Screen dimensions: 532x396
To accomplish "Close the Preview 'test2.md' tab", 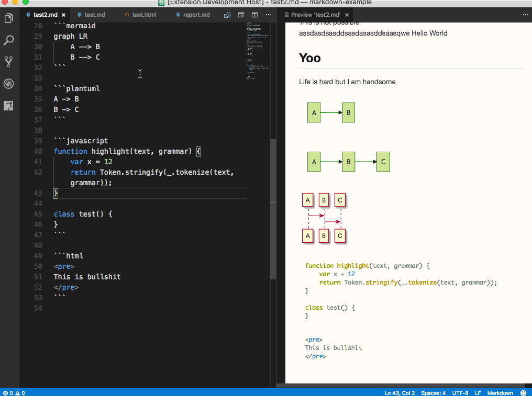I will tap(347, 15).
